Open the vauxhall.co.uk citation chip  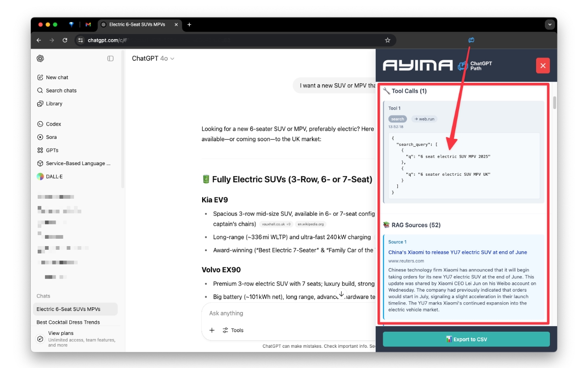(276, 224)
